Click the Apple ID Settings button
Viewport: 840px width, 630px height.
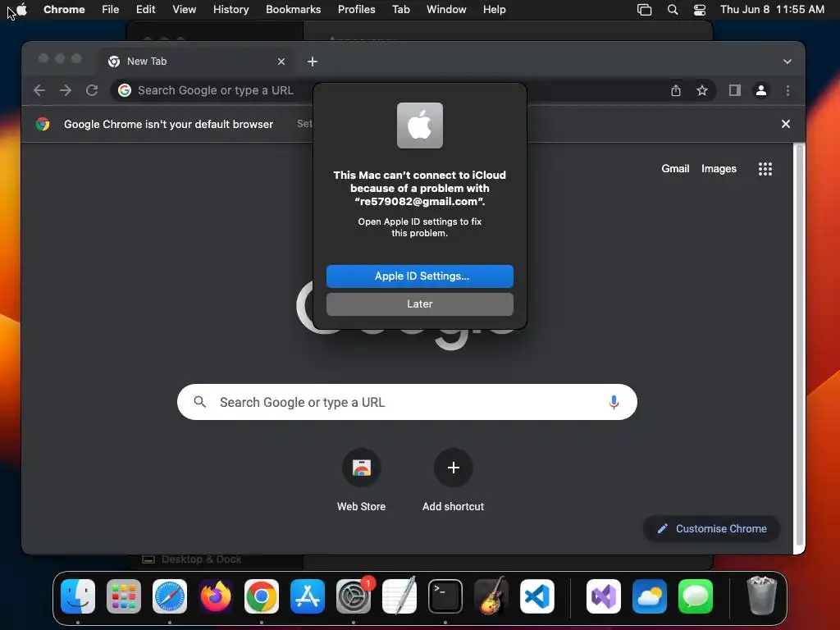point(419,276)
